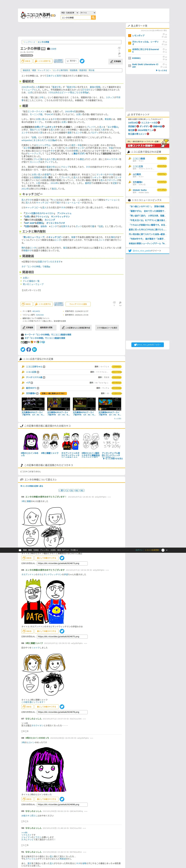This screenshot has width=186, height=868.
Task: Open the user avatar dropdown in toolbar
Action: [x=164, y=550]
